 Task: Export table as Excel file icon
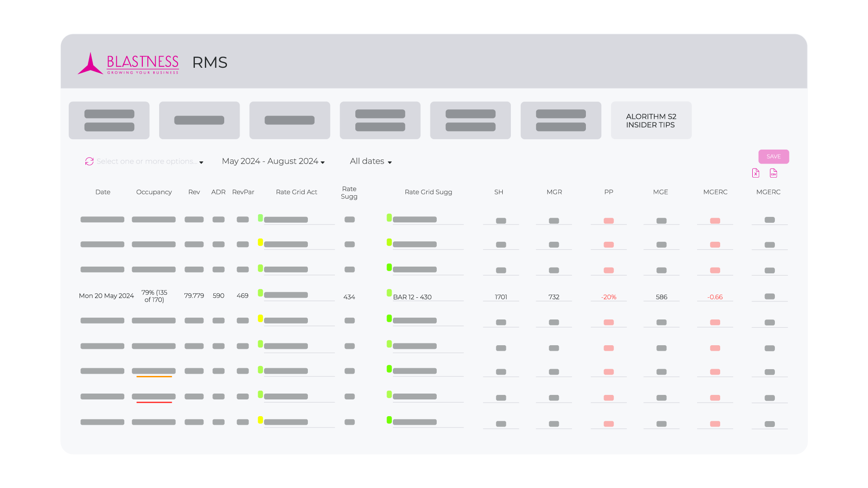(755, 173)
